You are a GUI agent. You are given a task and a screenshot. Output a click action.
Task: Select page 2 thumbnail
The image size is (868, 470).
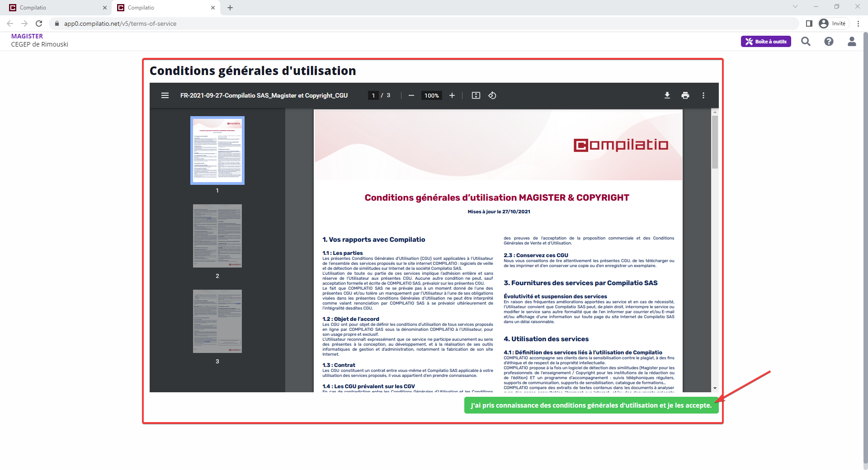click(217, 236)
